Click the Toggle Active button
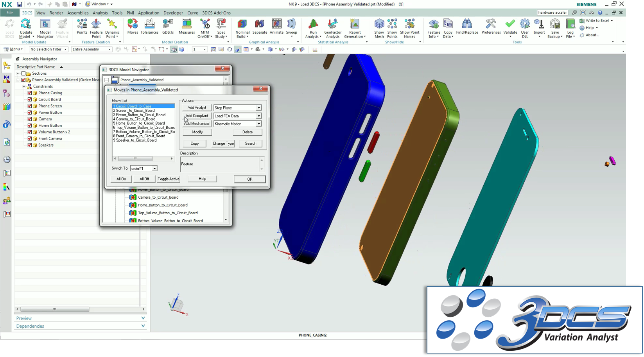 click(169, 179)
